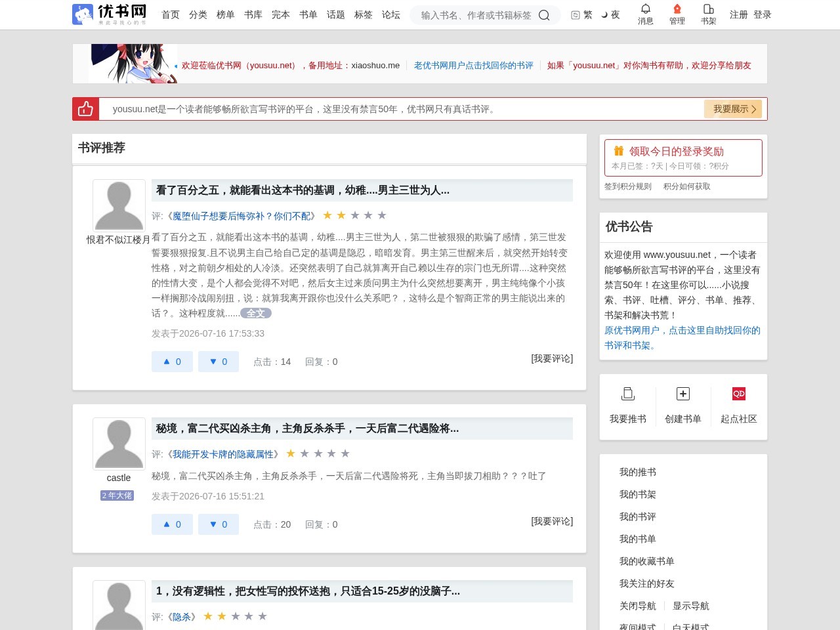This screenshot has width=840, height=630.
Task: Click 我要展示 button
Action: [x=733, y=109]
